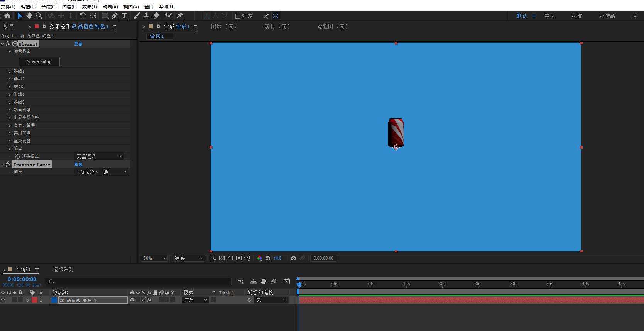The image size is (644, 331).
Task: Open the 完全渲染 render mode dropdown
Action: click(99, 156)
